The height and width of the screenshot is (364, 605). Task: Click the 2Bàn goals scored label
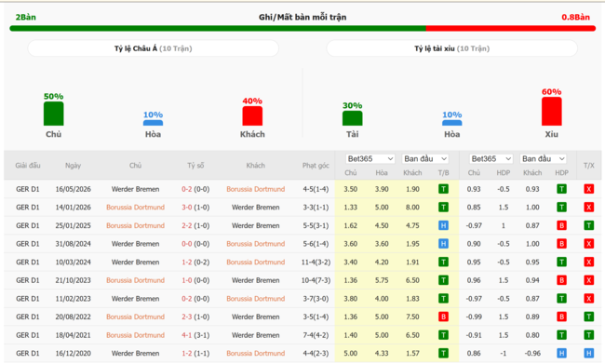click(26, 17)
